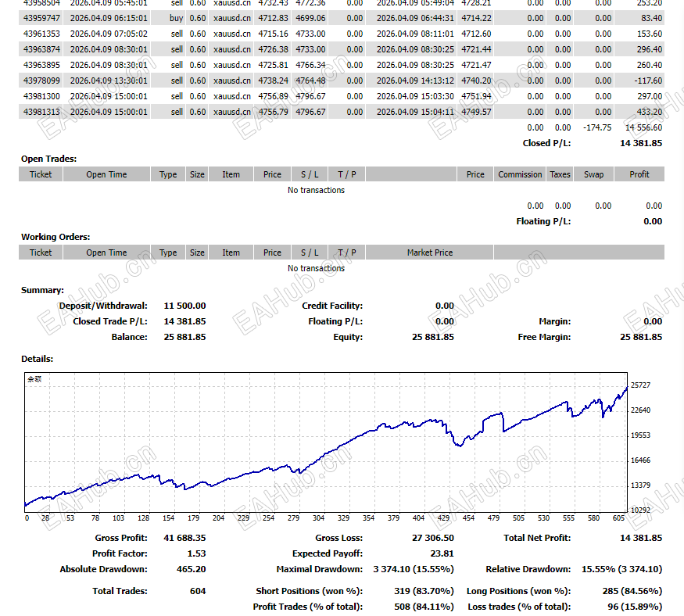Select close time 2026.04.09 15:04:11
684x616 pixels.
tap(415, 112)
